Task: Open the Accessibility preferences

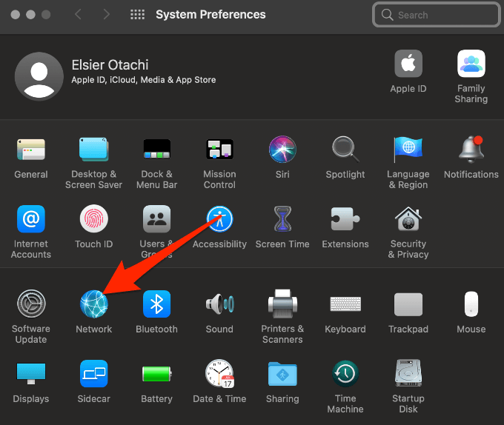Action: 219,219
